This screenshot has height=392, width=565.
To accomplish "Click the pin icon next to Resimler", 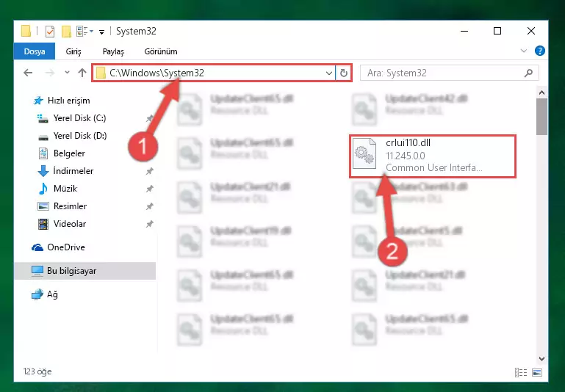I will [x=150, y=206].
